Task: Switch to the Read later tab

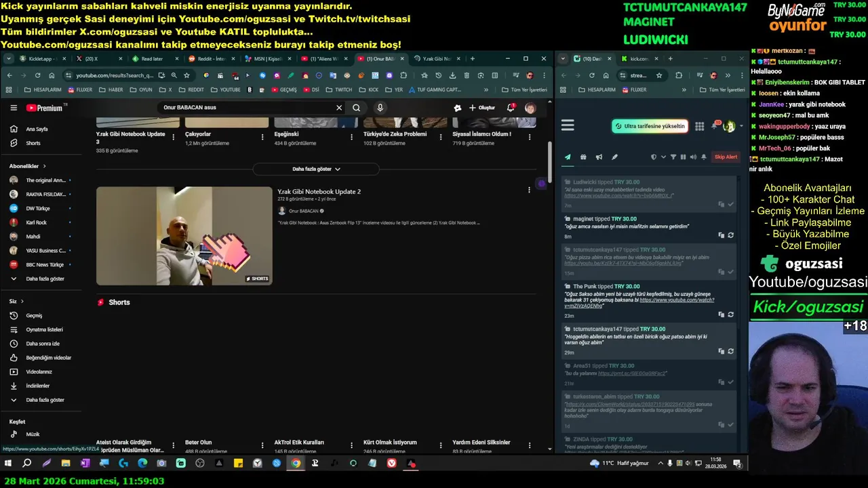Action: pos(151,59)
